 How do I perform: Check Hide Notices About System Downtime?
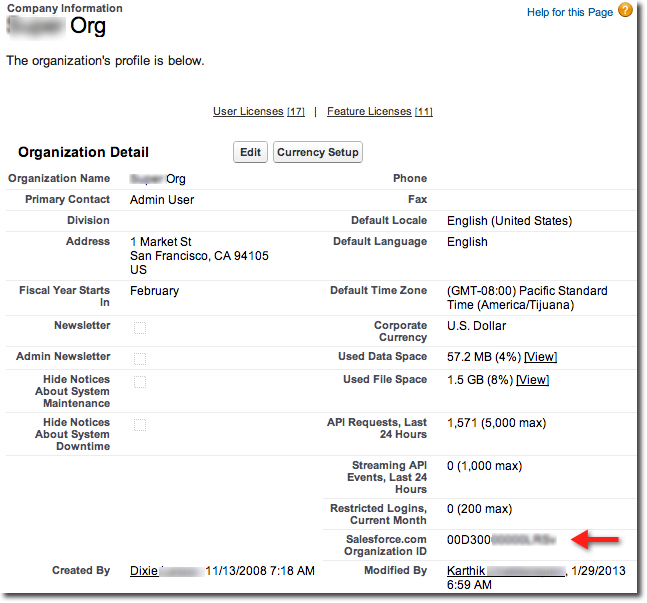(x=140, y=424)
